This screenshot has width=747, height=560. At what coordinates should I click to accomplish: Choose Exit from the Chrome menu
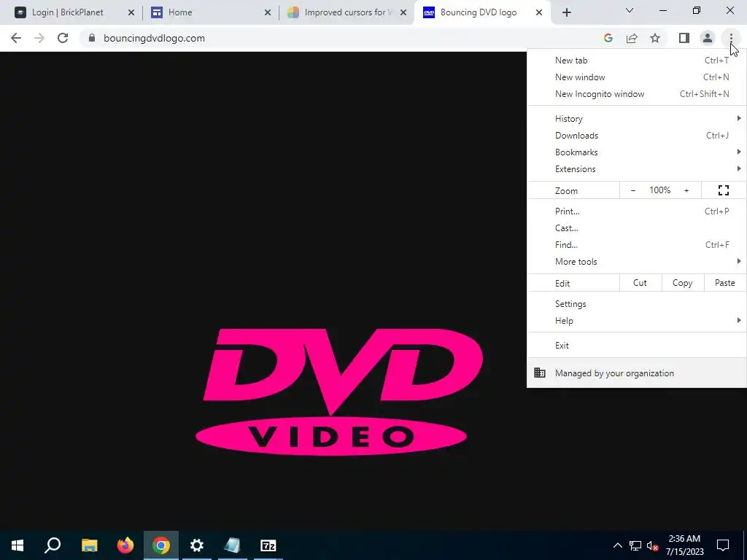[636, 345]
